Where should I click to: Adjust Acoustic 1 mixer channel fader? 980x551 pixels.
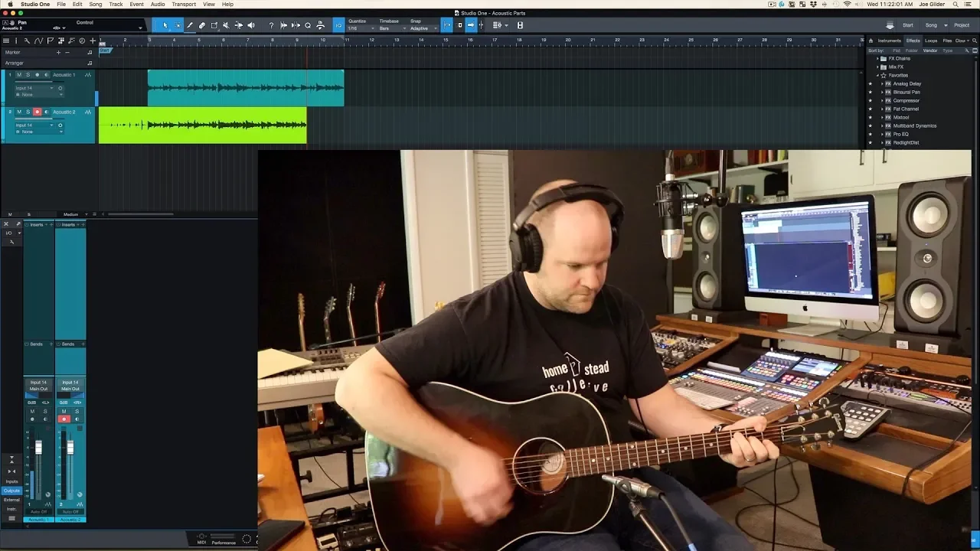click(x=39, y=447)
